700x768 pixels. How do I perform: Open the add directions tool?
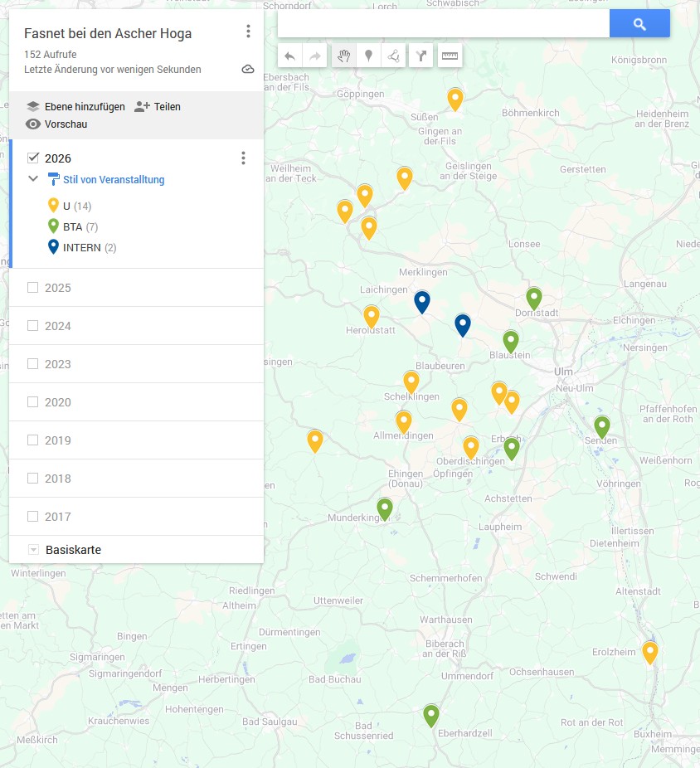[x=421, y=56]
